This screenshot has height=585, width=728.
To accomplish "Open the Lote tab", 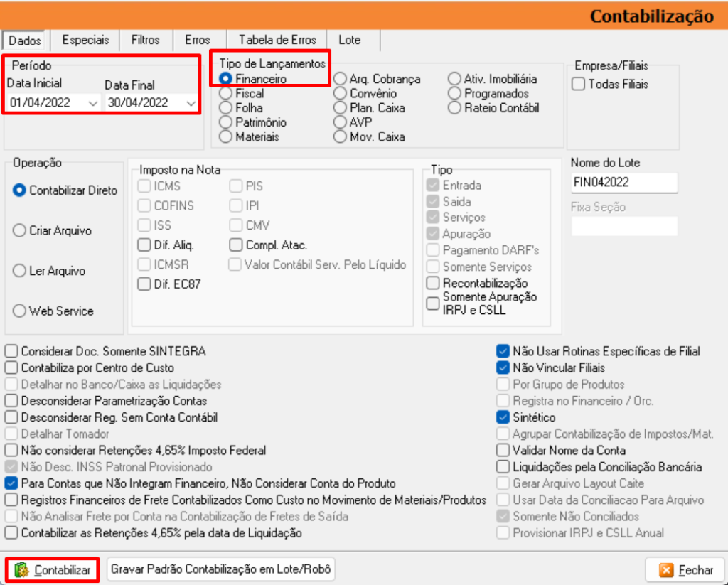I will [x=349, y=40].
